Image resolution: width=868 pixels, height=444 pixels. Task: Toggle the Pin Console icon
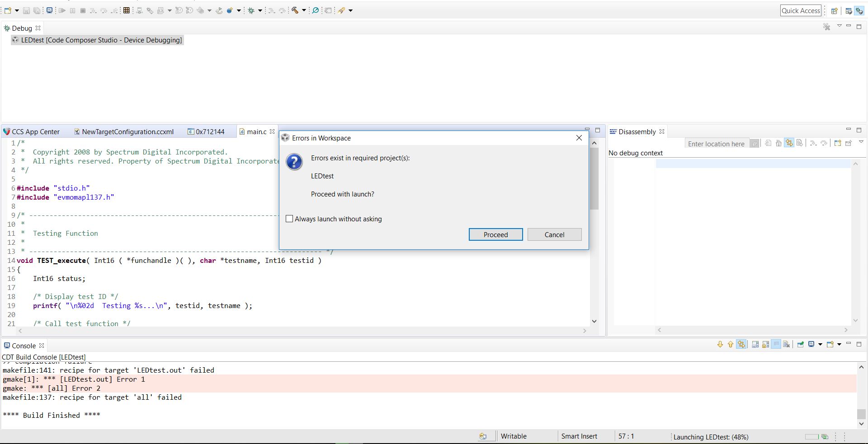800,345
